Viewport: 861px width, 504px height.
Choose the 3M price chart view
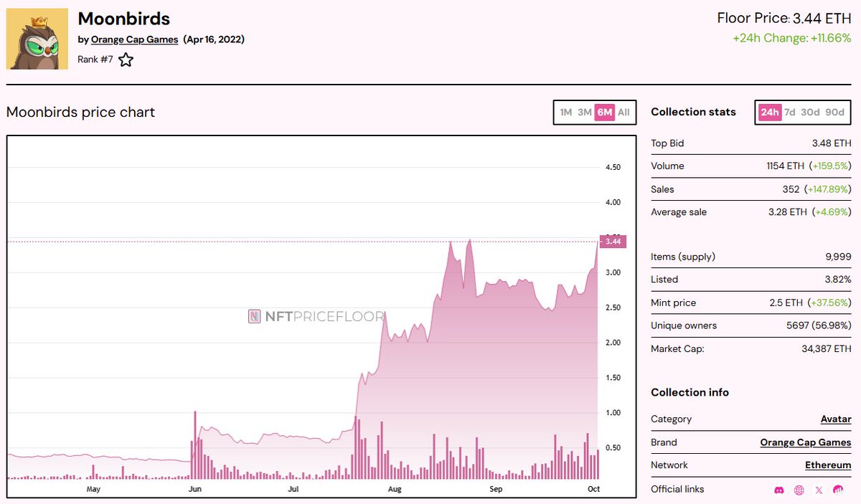pos(583,113)
